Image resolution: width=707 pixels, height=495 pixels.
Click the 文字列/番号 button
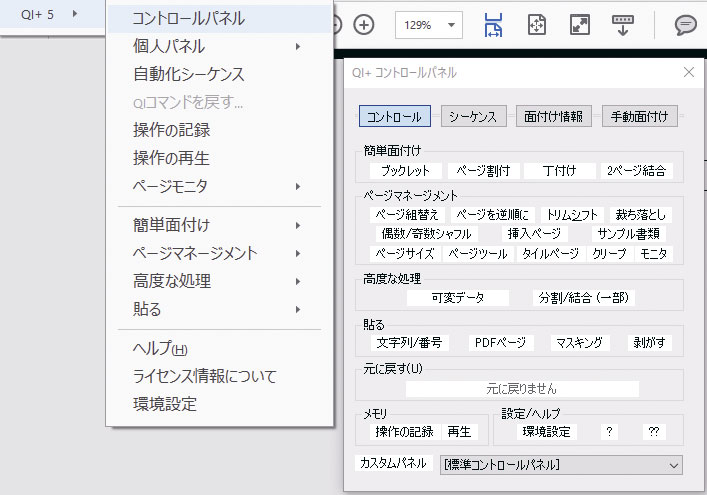[x=409, y=343]
